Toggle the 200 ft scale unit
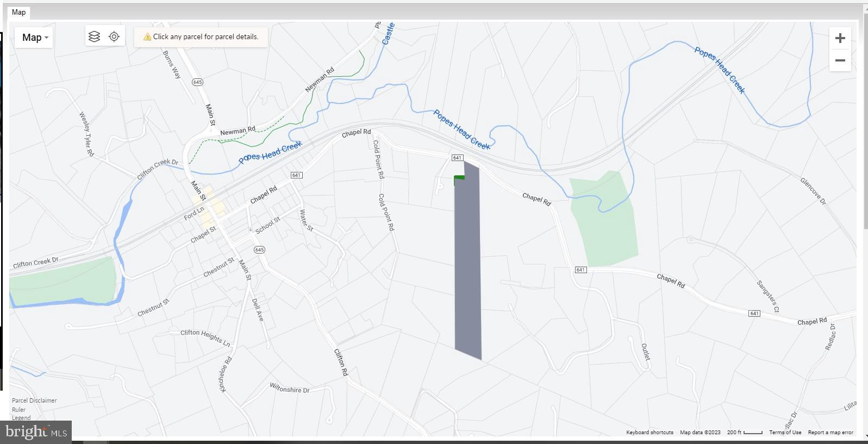Image resolution: width=868 pixels, height=444 pixels. point(745,433)
